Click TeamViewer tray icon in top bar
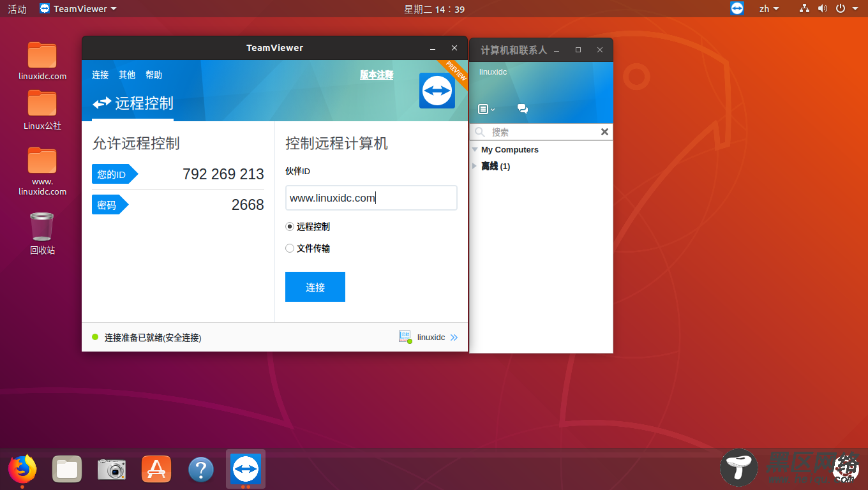The height and width of the screenshot is (490, 868). tap(737, 8)
